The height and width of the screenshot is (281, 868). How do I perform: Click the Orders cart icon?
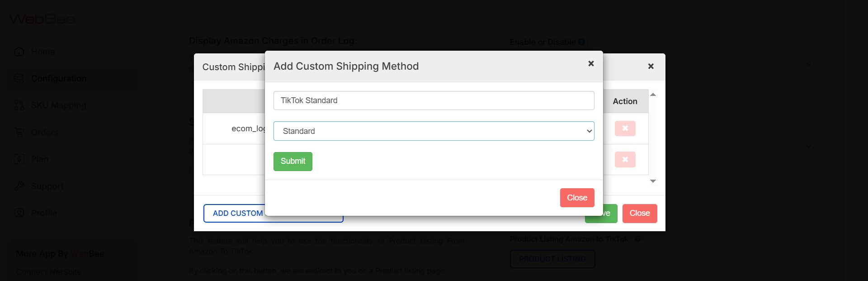coord(19,132)
